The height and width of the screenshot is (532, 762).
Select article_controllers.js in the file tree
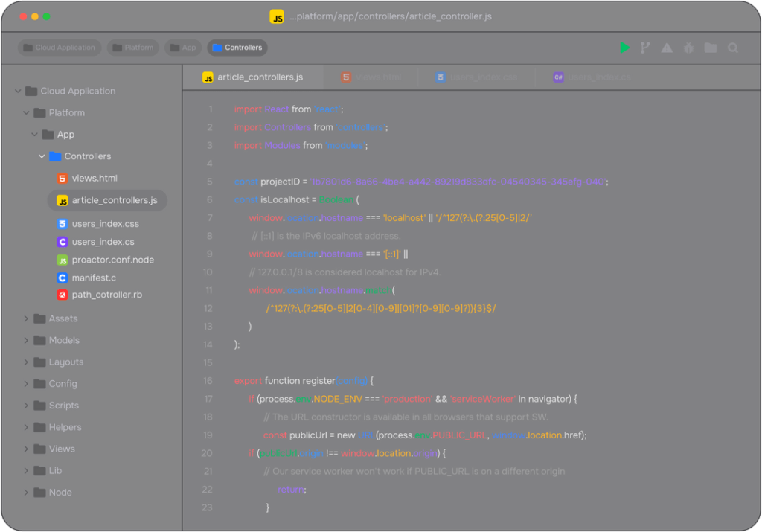click(107, 201)
